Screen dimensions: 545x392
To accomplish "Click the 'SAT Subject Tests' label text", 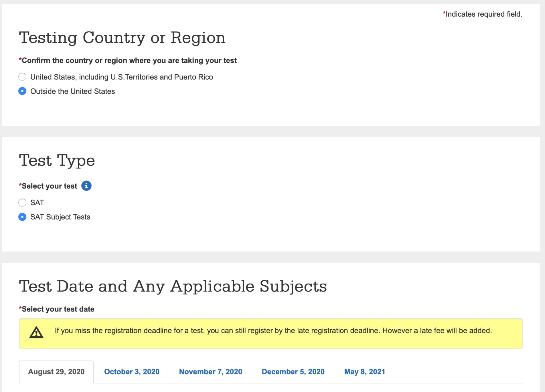I will click(x=60, y=217).
